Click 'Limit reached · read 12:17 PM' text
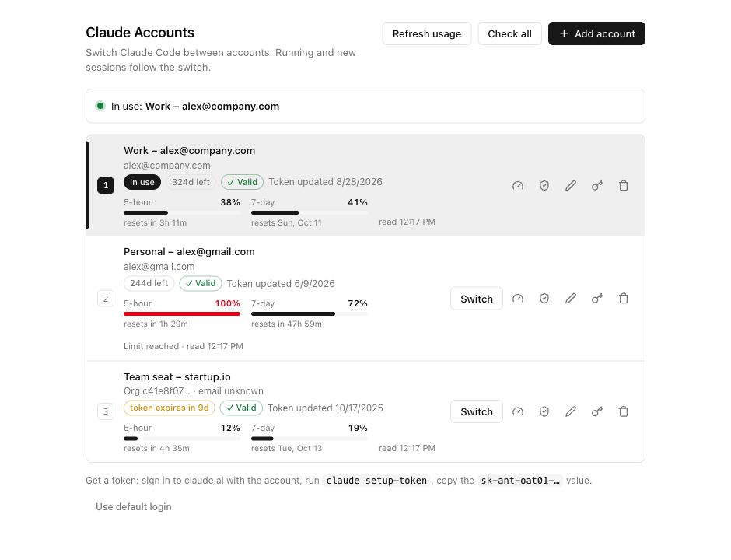This screenshot has width=731, height=560. click(x=184, y=346)
